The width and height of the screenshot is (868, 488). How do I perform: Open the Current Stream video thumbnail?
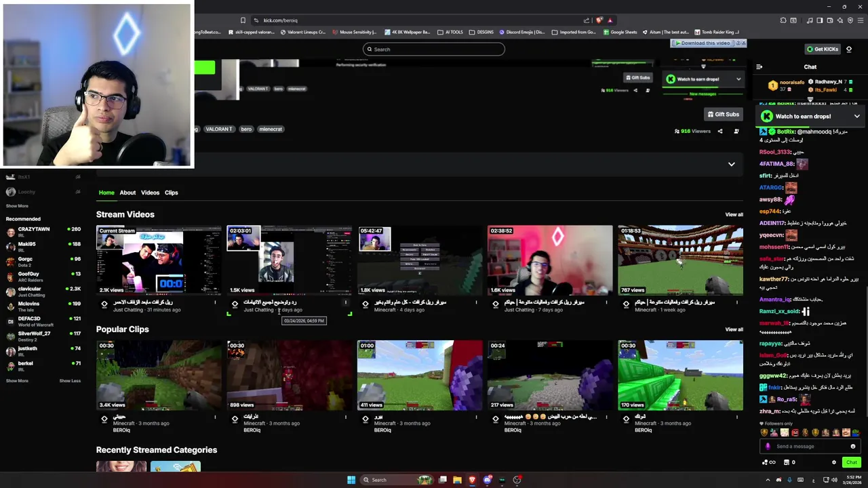(x=159, y=260)
